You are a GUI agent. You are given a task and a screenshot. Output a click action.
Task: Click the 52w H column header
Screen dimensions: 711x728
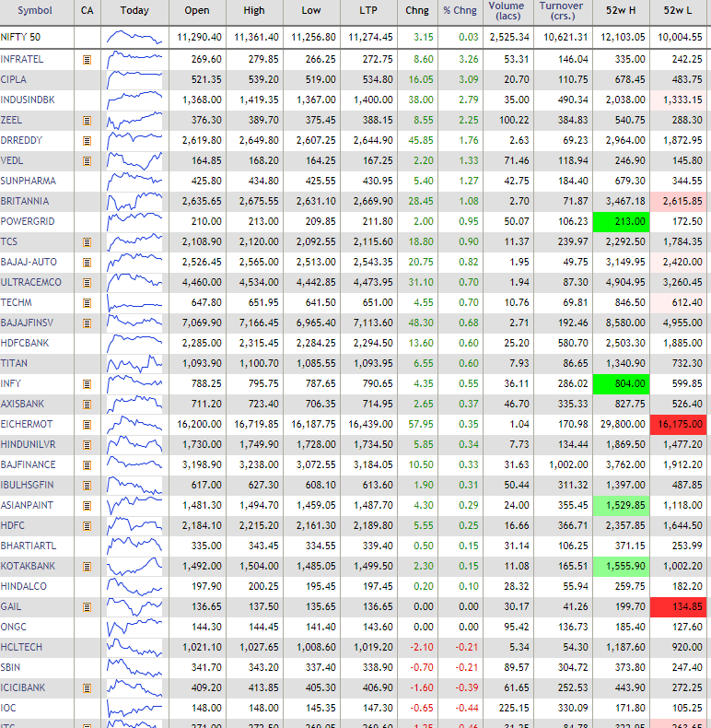tap(620, 11)
